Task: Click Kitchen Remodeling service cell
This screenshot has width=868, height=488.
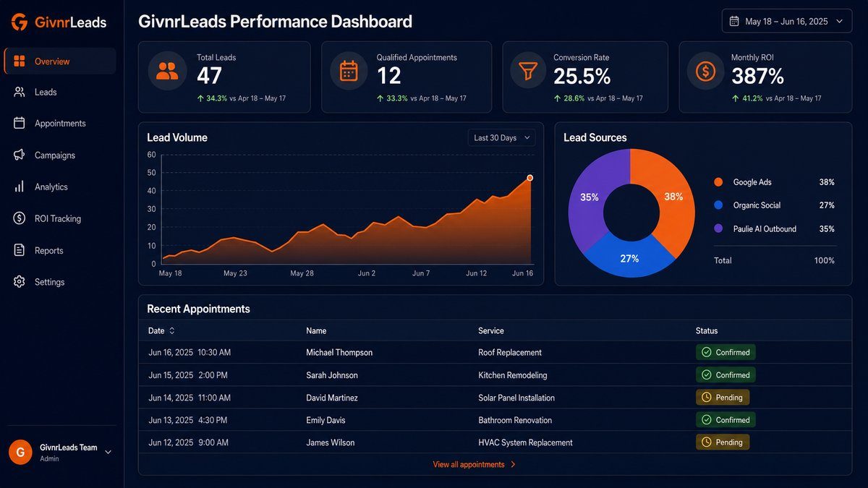Action: tap(513, 374)
